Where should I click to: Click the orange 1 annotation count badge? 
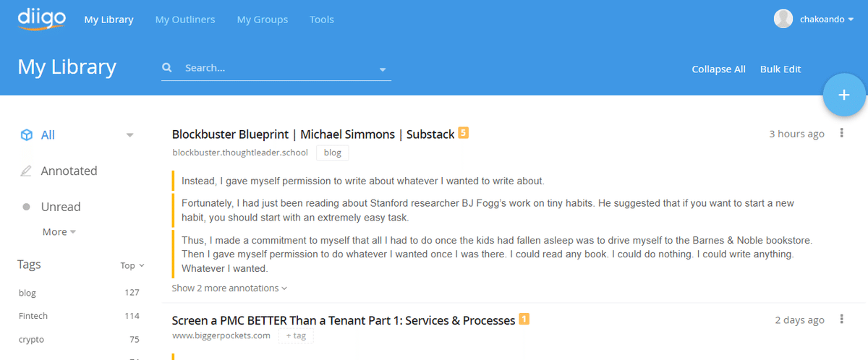(524, 319)
